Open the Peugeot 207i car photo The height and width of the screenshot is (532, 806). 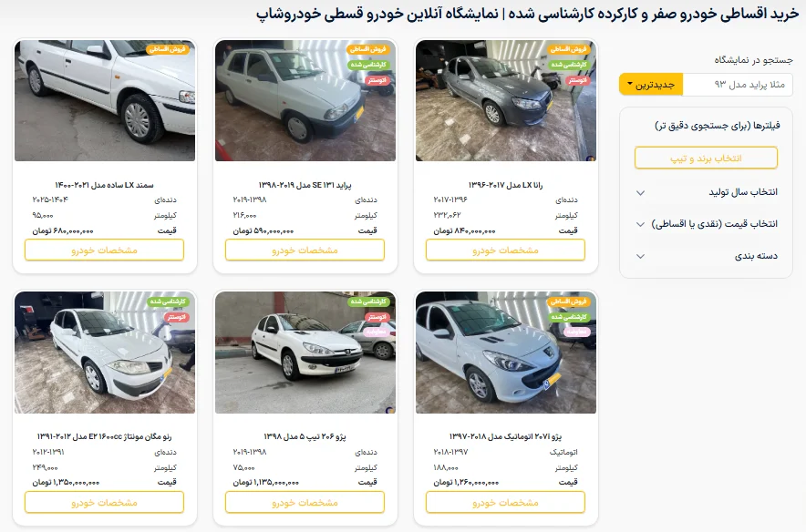[x=506, y=353]
